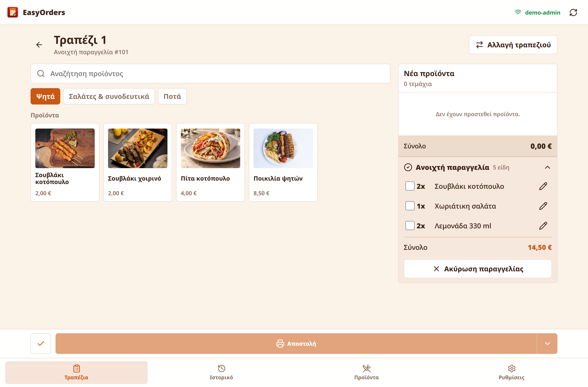
Task: Open the Ιστορικό tab
Action: 221,372
